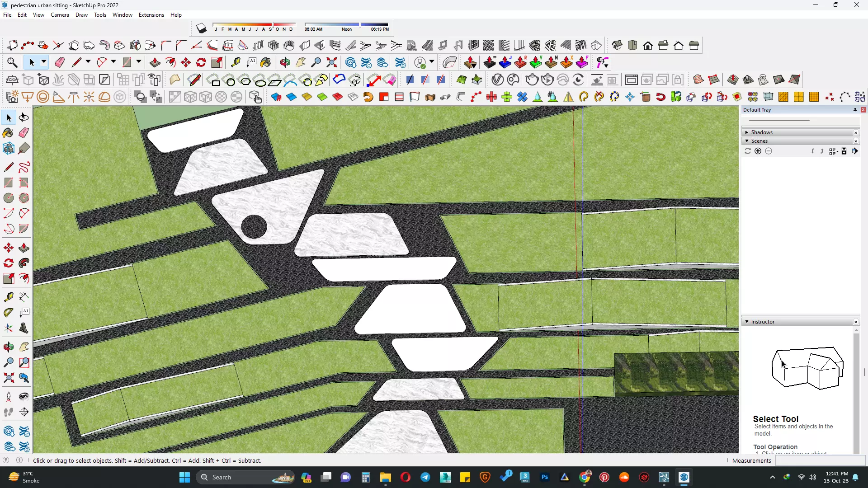Image resolution: width=868 pixels, height=488 pixels.
Task: Select the Paint Bucket tool in left toolbar
Action: coord(8,133)
